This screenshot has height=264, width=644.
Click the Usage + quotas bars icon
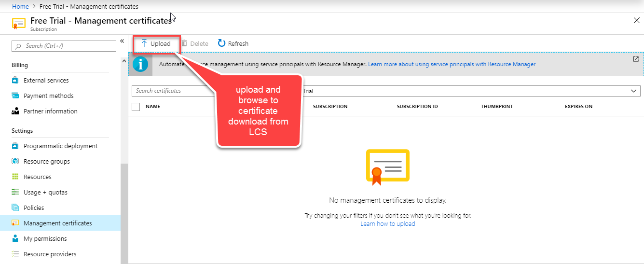(x=15, y=192)
